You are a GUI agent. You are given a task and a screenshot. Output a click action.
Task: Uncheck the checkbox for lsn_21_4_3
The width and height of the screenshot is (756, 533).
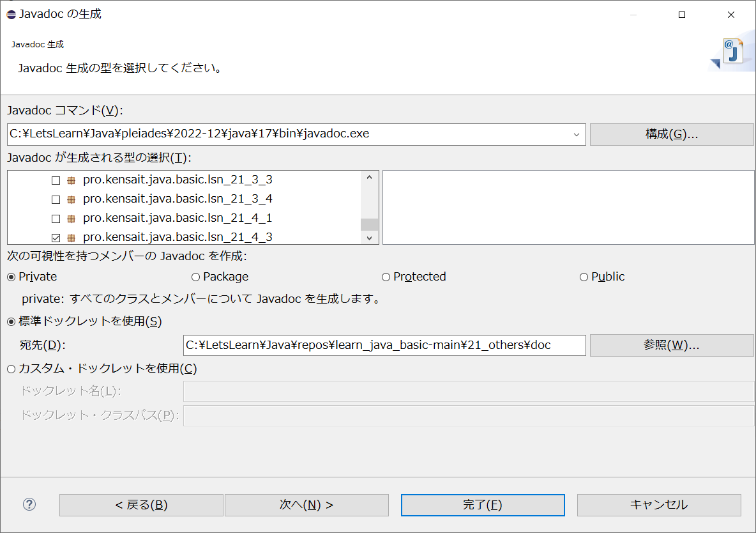point(55,237)
